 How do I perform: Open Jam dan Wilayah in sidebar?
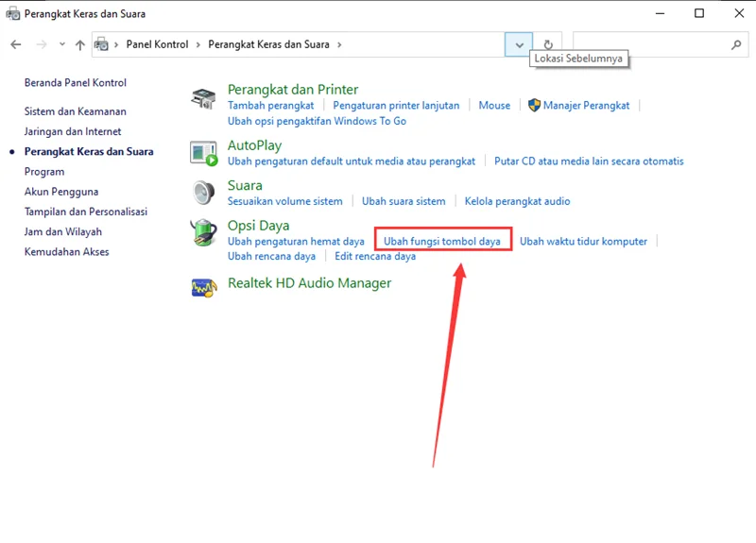(63, 231)
